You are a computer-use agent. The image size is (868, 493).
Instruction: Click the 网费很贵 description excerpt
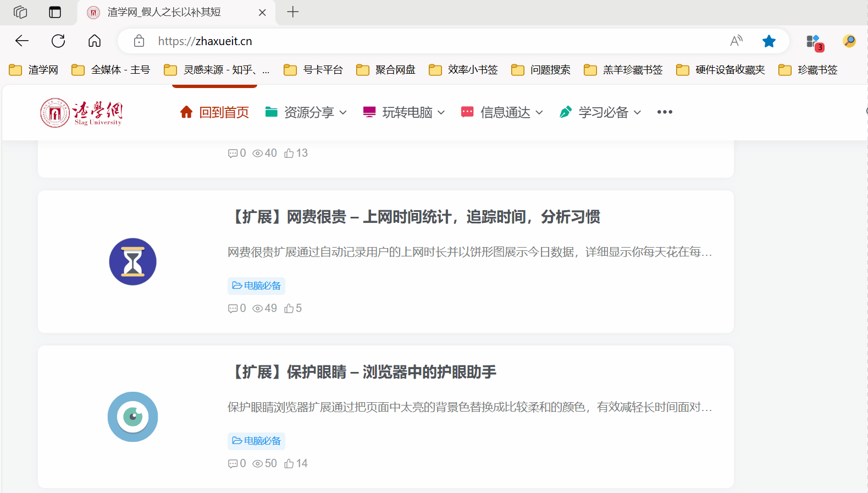tap(470, 252)
